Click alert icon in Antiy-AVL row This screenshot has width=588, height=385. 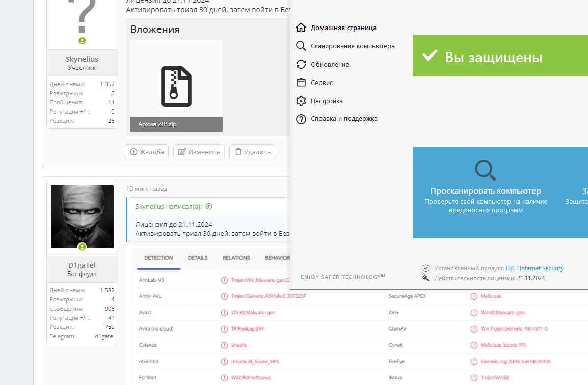tap(224, 296)
